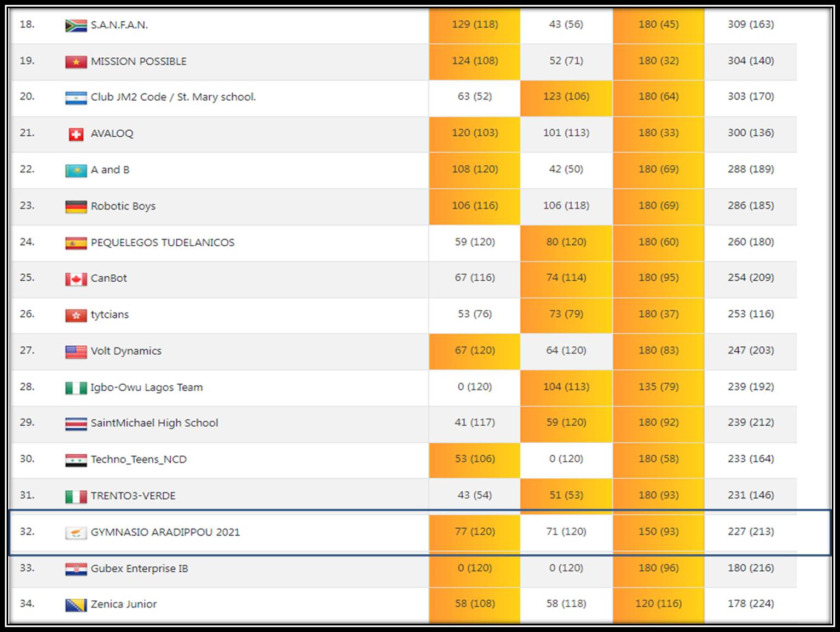
Task: Click the Kazakhstan flag next to A and B
Action: point(76,171)
